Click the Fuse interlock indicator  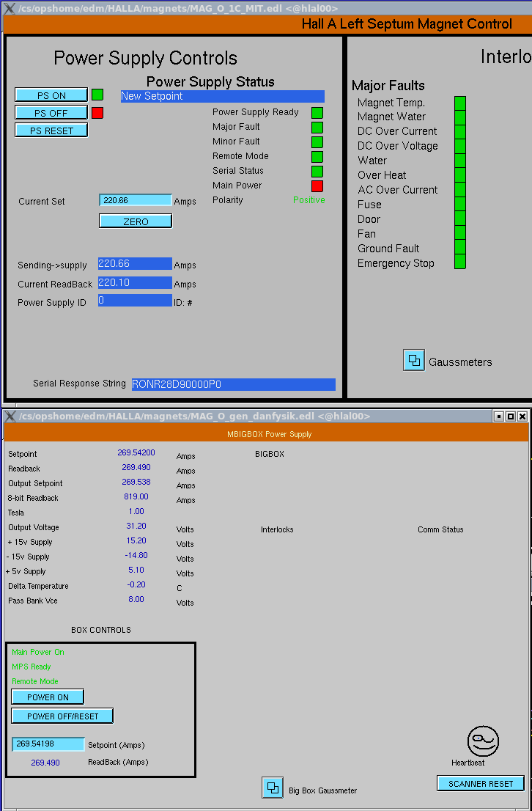click(460, 205)
